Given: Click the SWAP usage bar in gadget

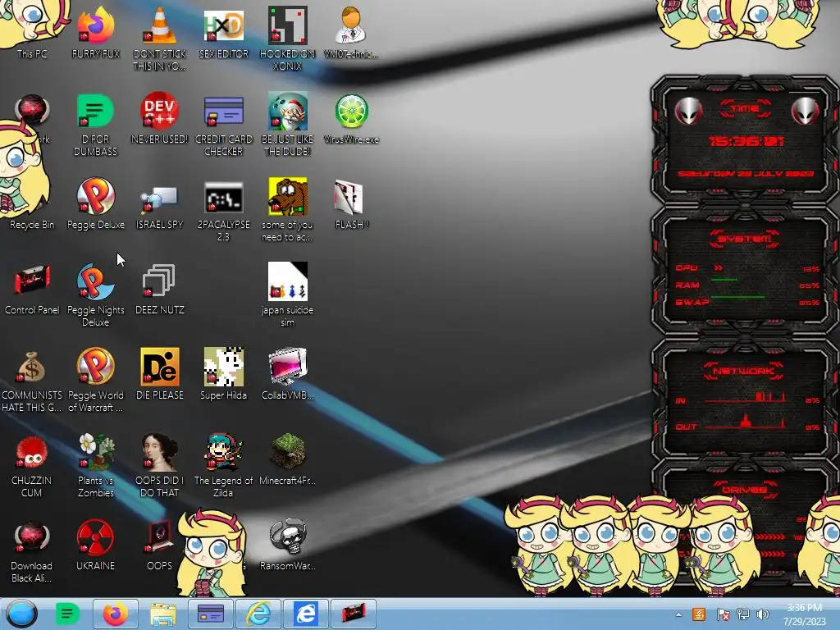Looking at the screenshot, I should coord(737,296).
